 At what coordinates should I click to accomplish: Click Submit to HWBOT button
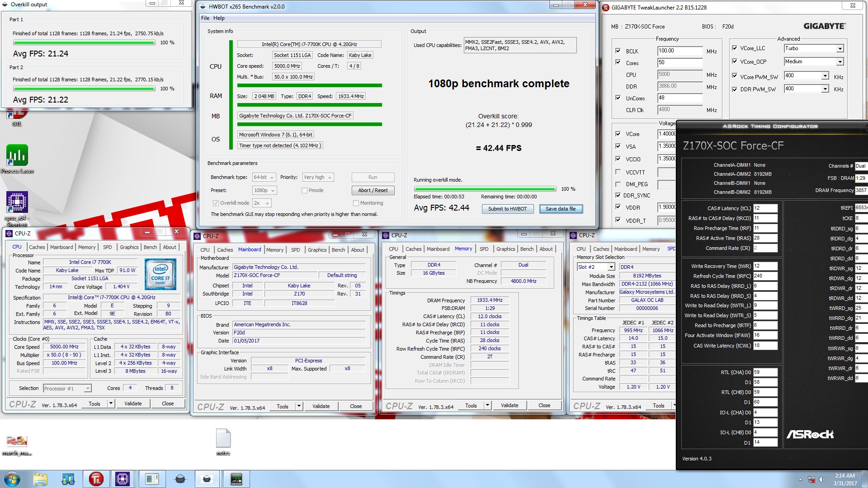(x=507, y=209)
